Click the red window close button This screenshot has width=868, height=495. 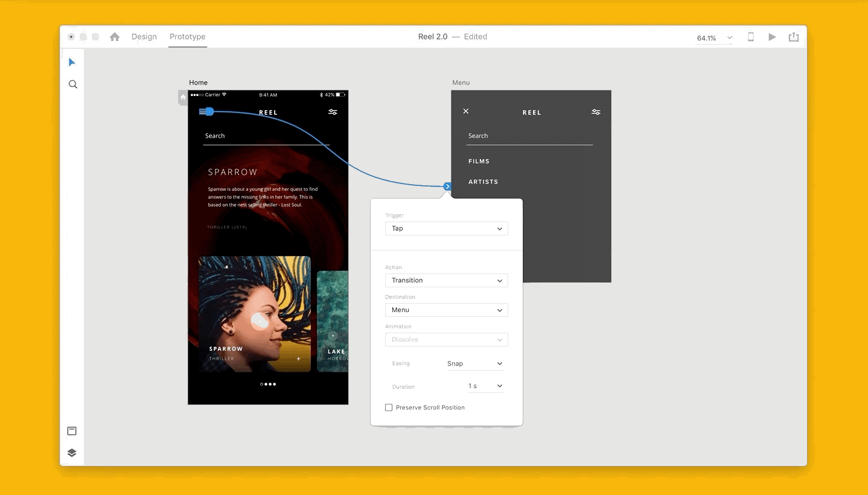71,37
